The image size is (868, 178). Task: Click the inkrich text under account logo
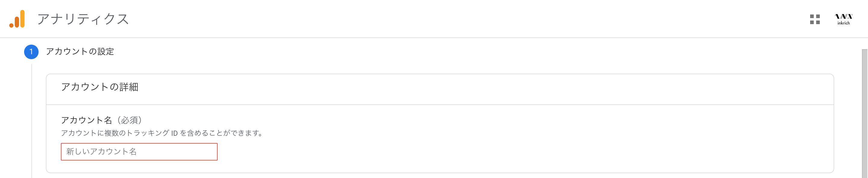[843, 23]
